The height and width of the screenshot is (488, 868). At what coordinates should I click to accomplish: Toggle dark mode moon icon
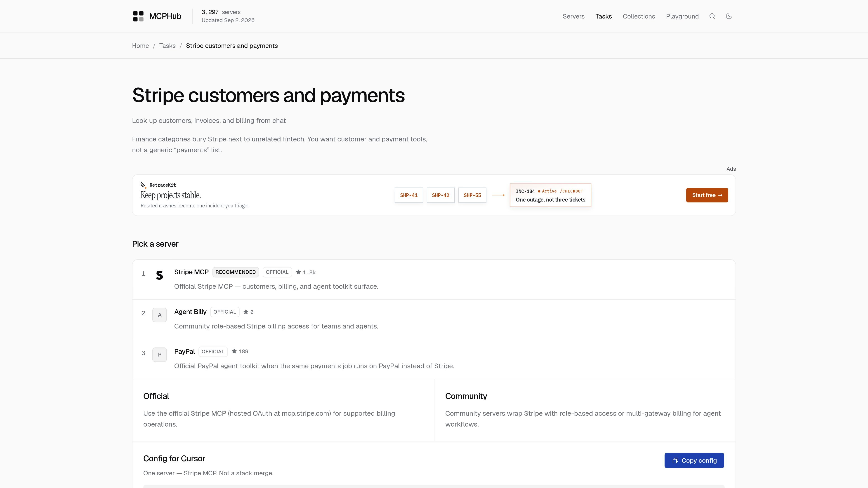coord(729,16)
